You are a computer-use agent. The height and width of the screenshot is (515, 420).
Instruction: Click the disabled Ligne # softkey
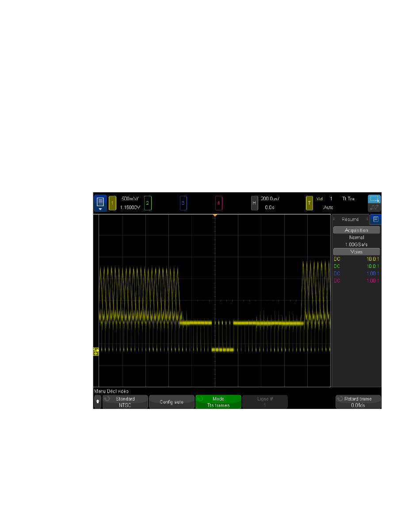(x=265, y=402)
